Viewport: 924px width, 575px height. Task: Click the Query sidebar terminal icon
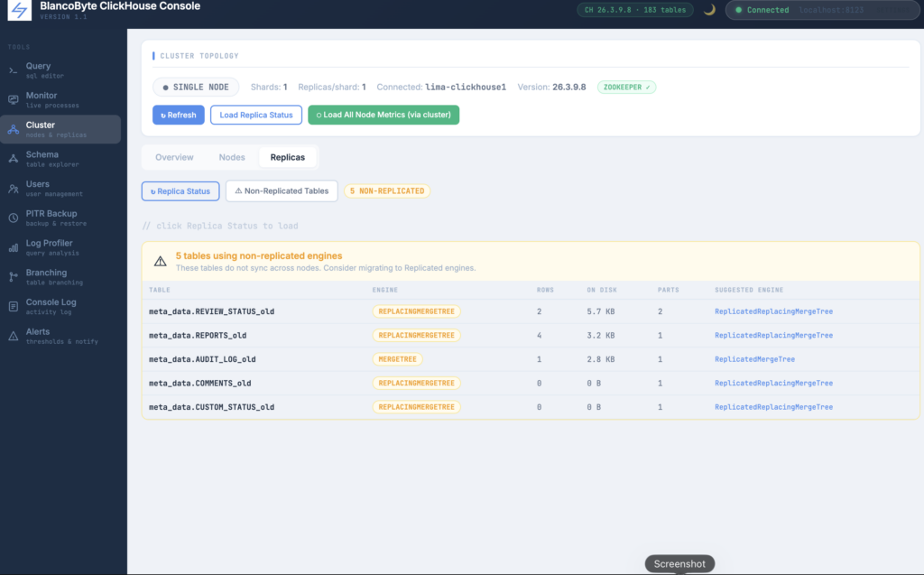[13, 70]
